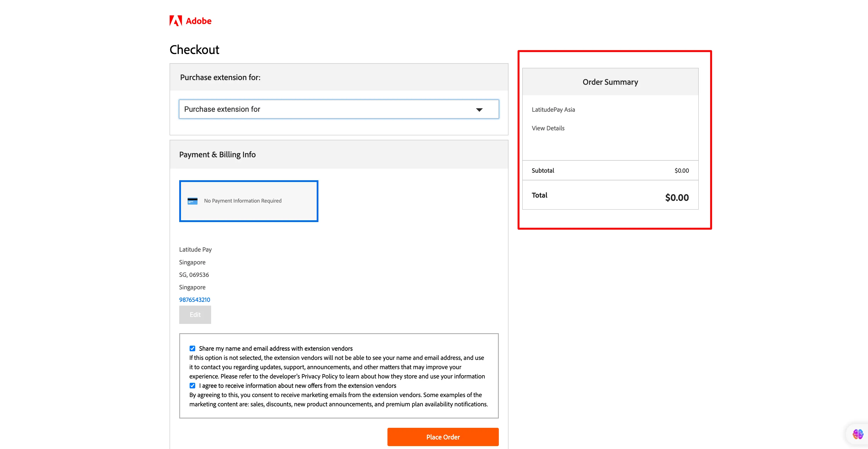Open the View Details link
This screenshot has width=868, height=449.
548,128
